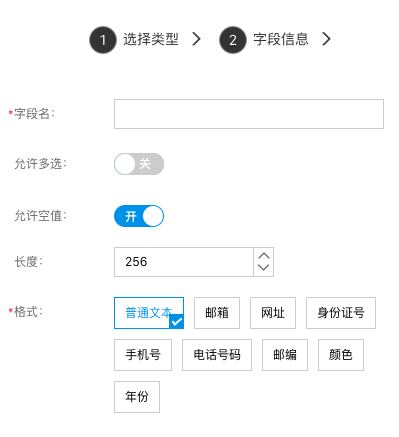Select the 年份 format option
399x437 pixels.
pos(137,397)
